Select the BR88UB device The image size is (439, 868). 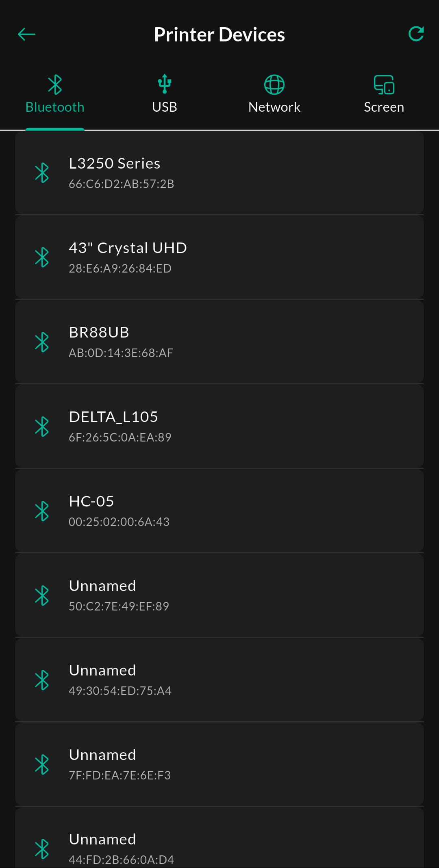pyautogui.click(x=219, y=342)
